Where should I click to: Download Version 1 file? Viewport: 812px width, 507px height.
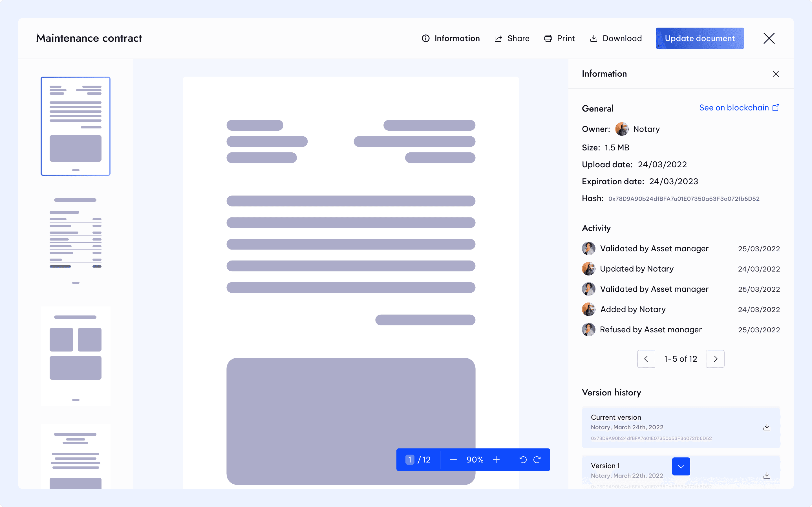[x=767, y=475]
